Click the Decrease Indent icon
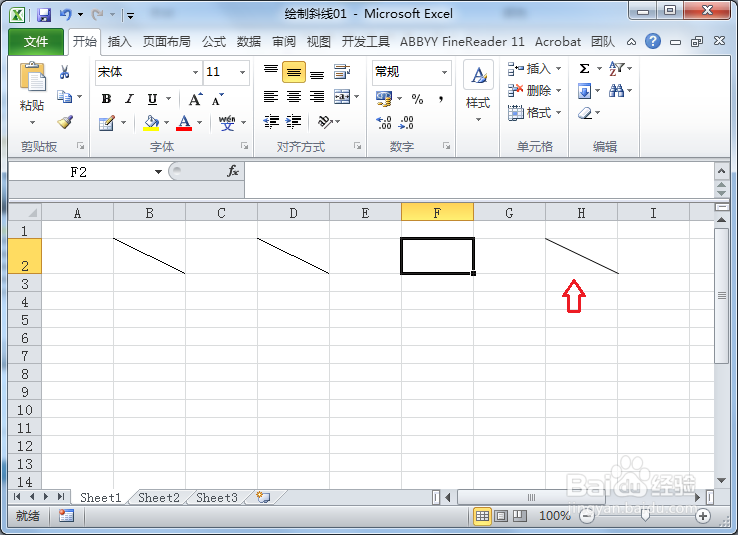The image size is (738, 535). pyautogui.click(x=271, y=121)
